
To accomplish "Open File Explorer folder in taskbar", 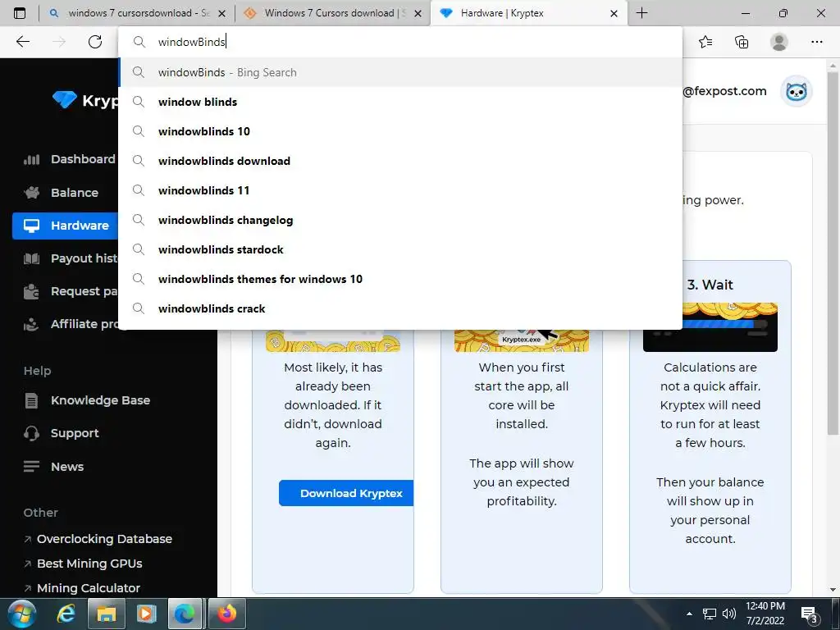I will (x=106, y=614).
